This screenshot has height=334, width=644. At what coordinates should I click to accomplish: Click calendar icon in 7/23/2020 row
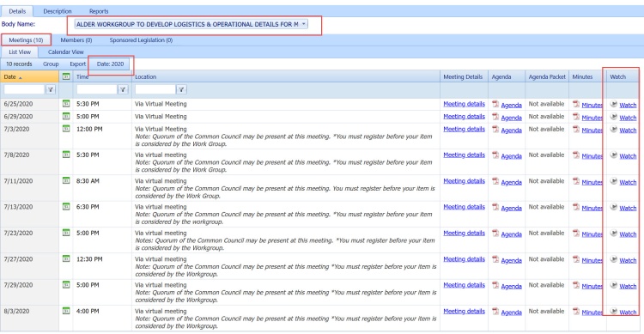pos(66,233)
